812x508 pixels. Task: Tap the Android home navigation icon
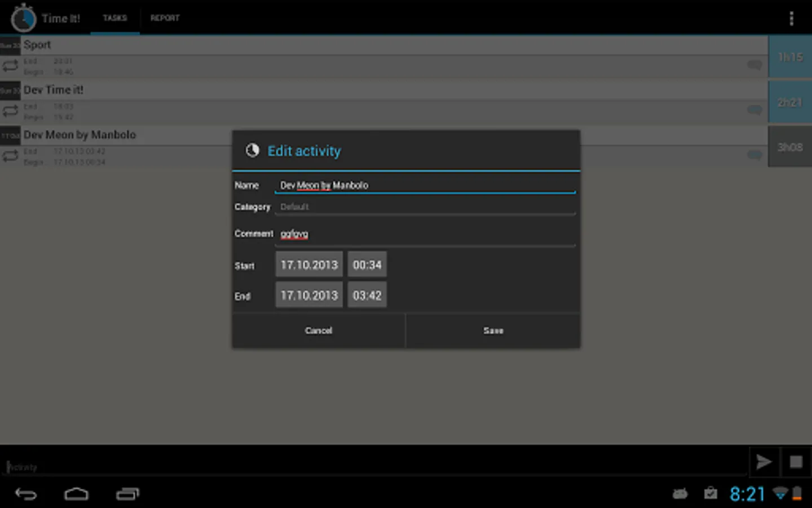pyautogui.click(x=76, y=494)
